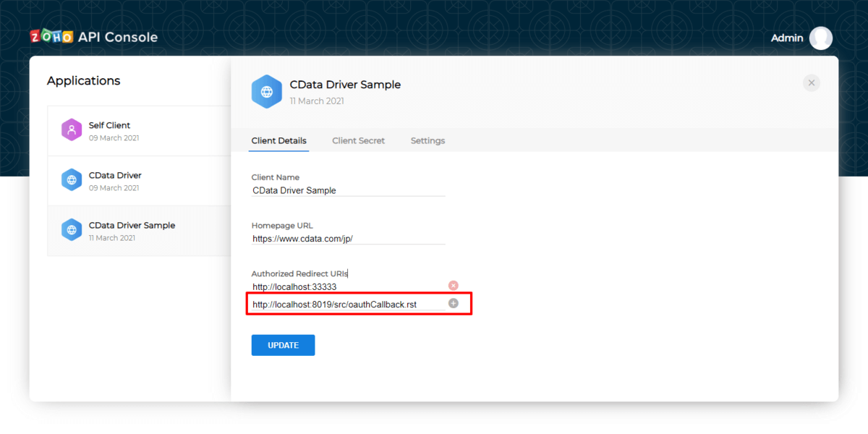Click the Zoho logo in header
The width and height of the screenshot is (868, 434).
(51, 37)
